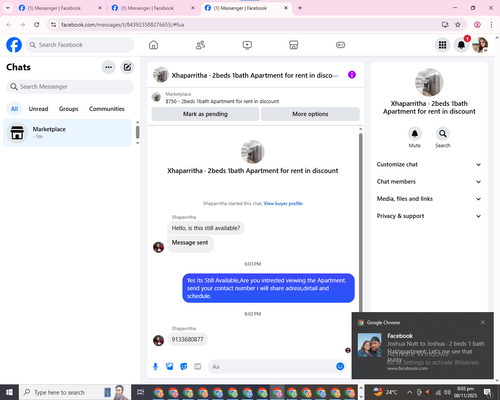Select the All chats filter tab
The width and height of the screenshot is (500, 400).
[x=14, y=109]
